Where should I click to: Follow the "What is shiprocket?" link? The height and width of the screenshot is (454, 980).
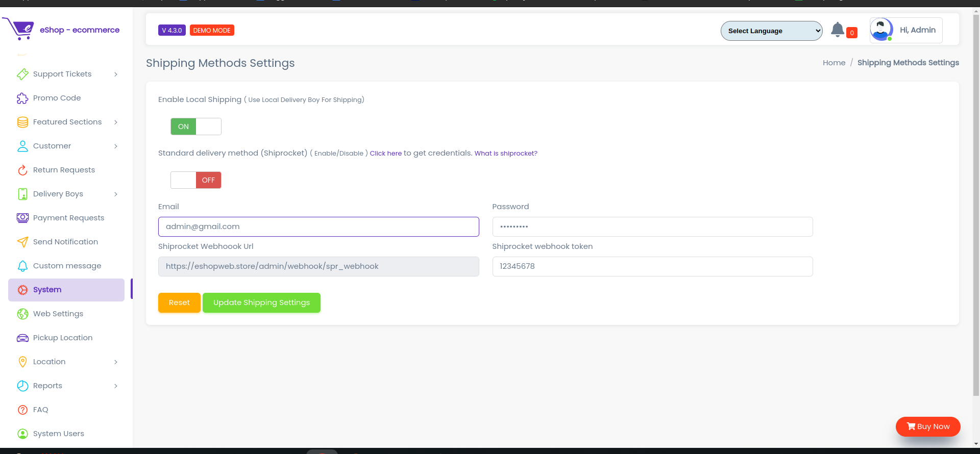click(x=505, y=154)
